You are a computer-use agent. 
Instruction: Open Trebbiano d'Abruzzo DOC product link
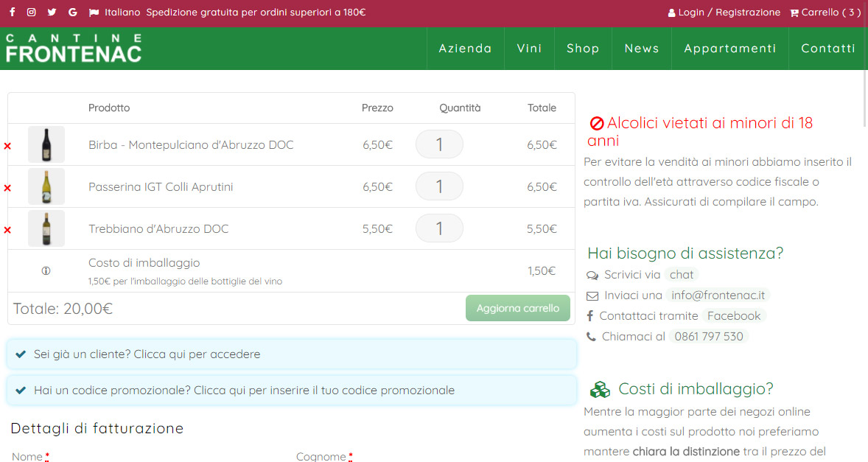click(158, 229)
